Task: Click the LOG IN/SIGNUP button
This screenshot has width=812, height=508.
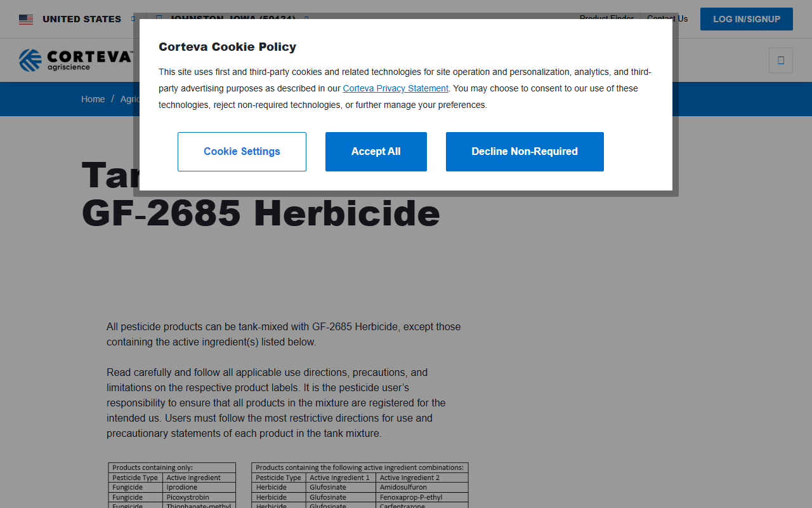Action: (747, 19)
